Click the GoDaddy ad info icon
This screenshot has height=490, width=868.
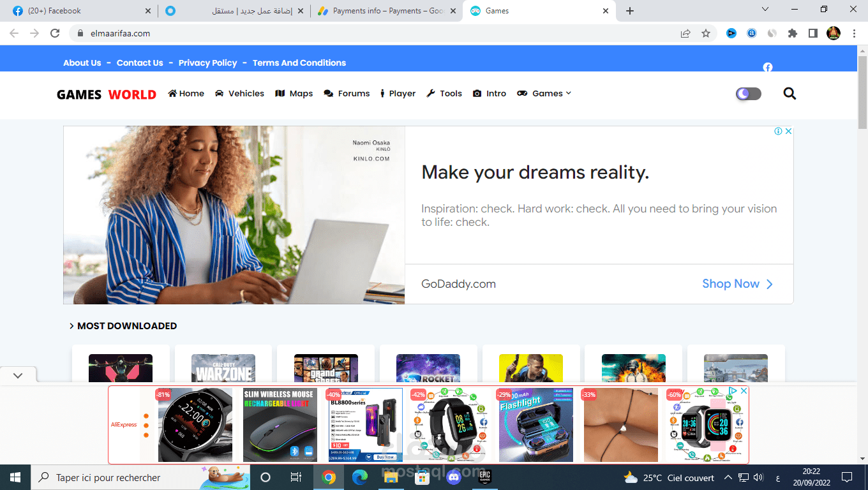pos(779,131)
